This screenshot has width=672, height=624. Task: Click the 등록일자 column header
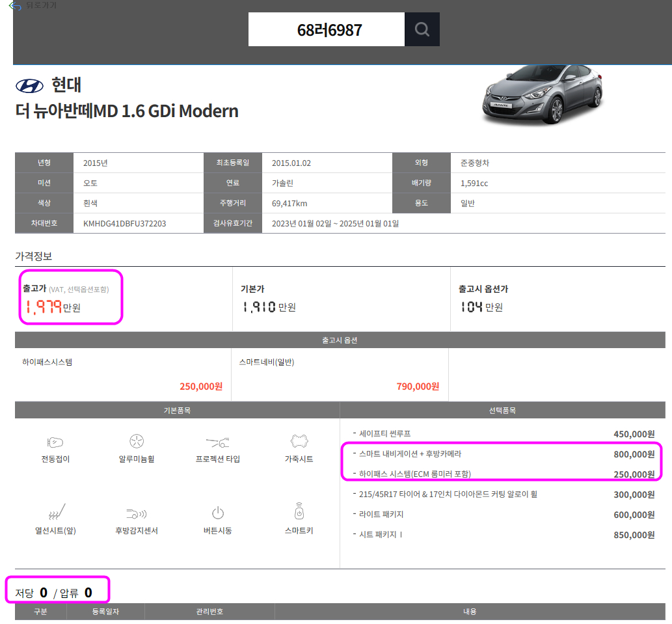pyautogui.click(x=105, y=612)
